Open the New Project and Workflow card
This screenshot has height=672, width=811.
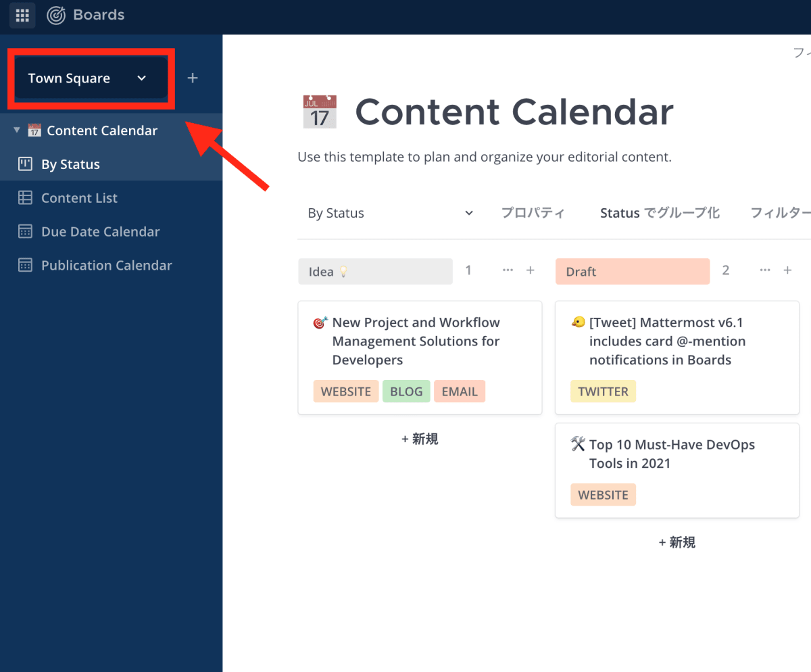tap(420, 358)
